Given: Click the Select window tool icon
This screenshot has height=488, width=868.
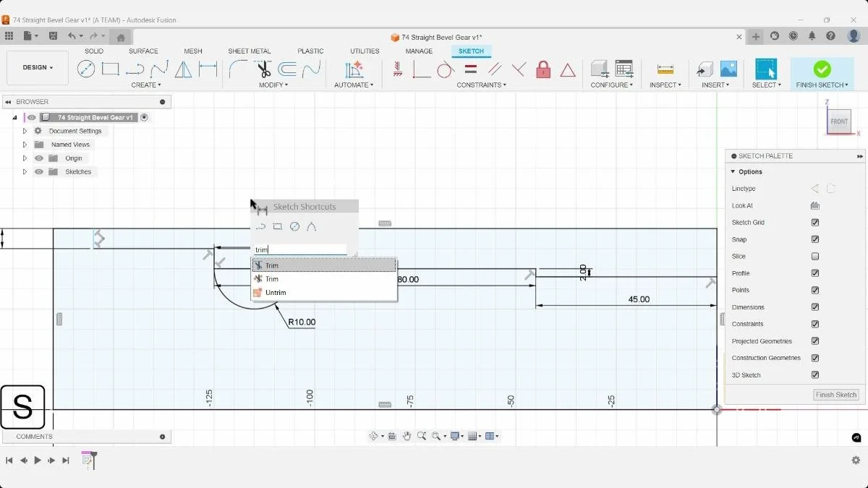Looking at the screenshot, I should click(x=766, y=69).
